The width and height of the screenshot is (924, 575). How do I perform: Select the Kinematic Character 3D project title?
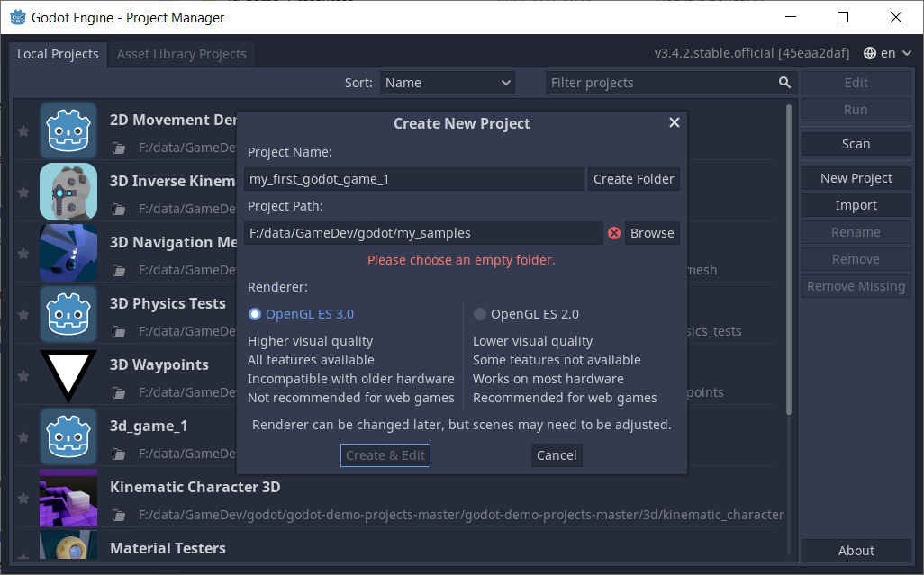point(195,488)
